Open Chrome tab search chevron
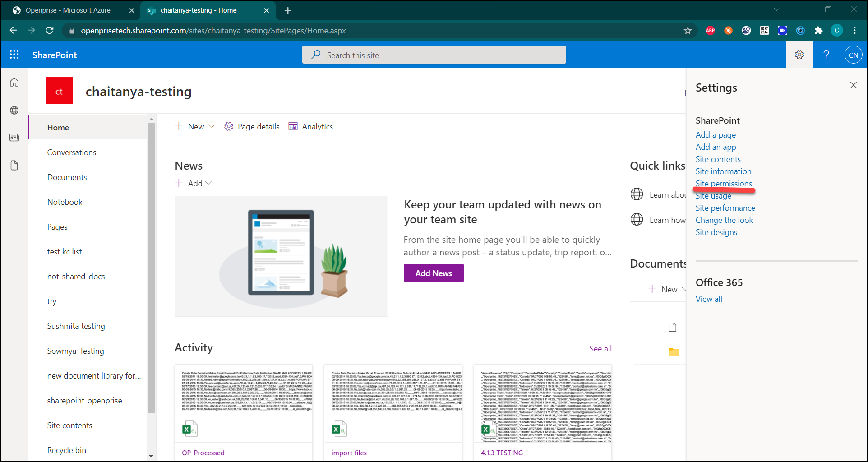This screenshot has width=868, height=462. pos(776,9)
